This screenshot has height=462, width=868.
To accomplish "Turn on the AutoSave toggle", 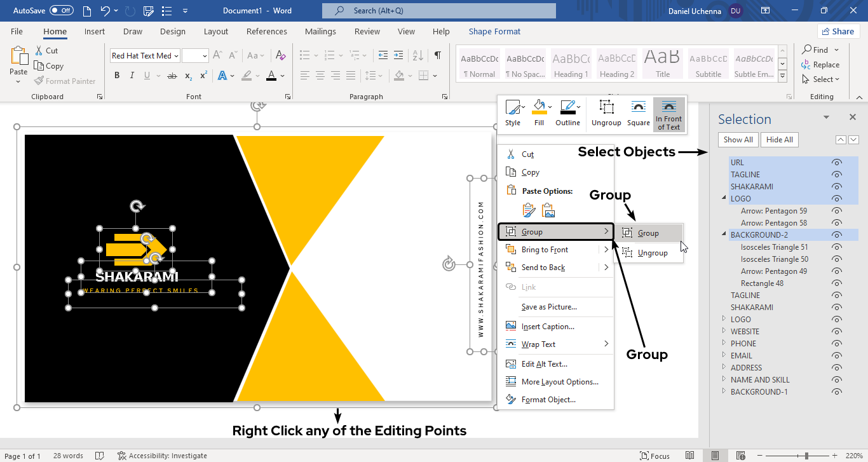I will (x=61, y=11).
